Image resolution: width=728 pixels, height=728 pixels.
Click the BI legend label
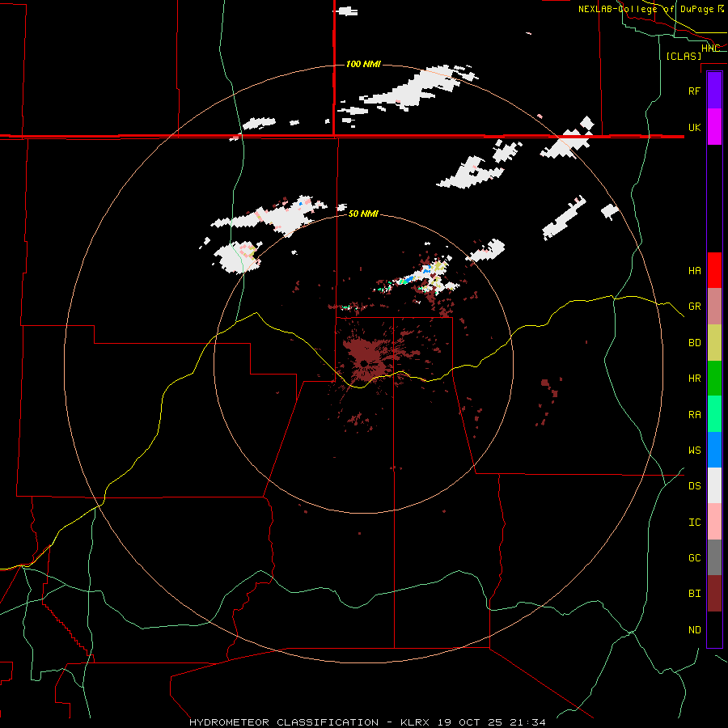pyautogui.click(x=695, y=594)
